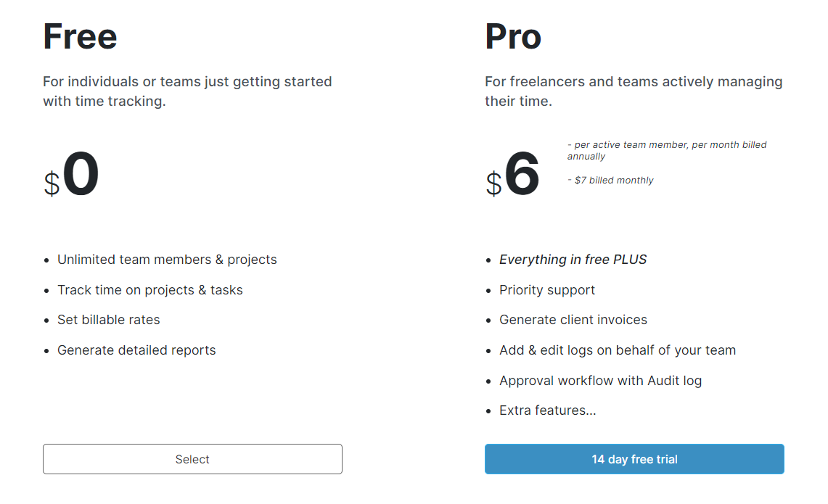The image size is (828, 504).
Task: Click the Pro plan description text
Action: tap(634, 91)
